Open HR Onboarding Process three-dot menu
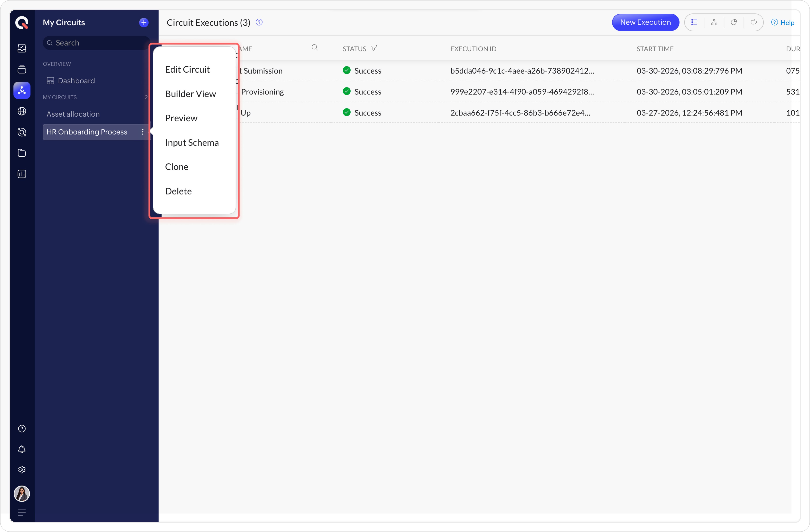 click(x=143, y=132)
